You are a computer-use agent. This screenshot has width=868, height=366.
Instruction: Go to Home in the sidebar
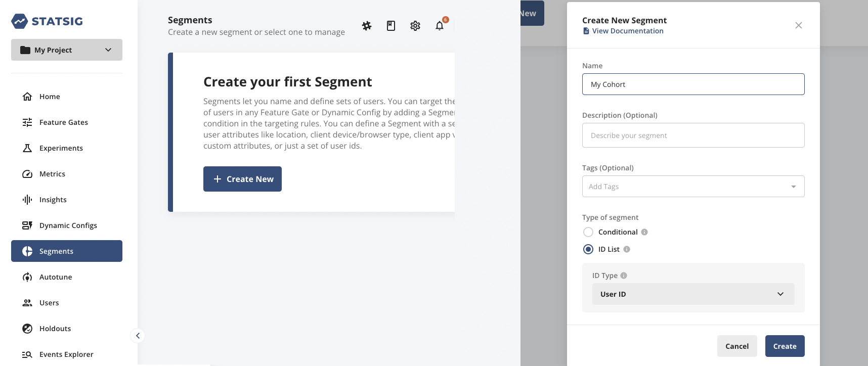[x=67, y=97]
